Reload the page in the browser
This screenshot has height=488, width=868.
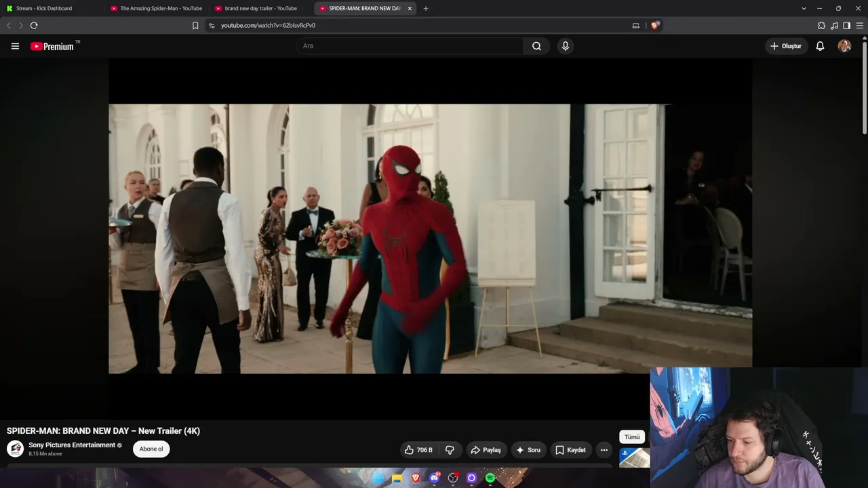34,25
